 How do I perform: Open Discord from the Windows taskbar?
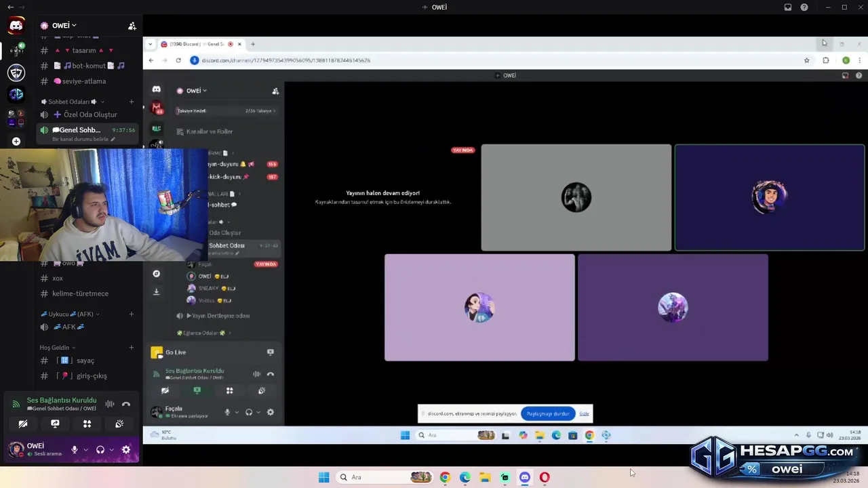pyautogui.click(x=525, y=477)
